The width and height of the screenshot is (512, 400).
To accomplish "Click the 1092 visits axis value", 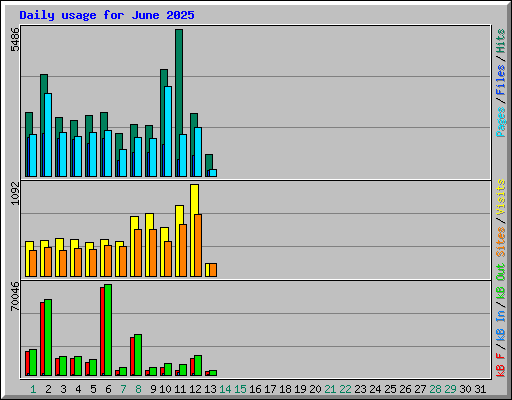I will tap(15, 193).
